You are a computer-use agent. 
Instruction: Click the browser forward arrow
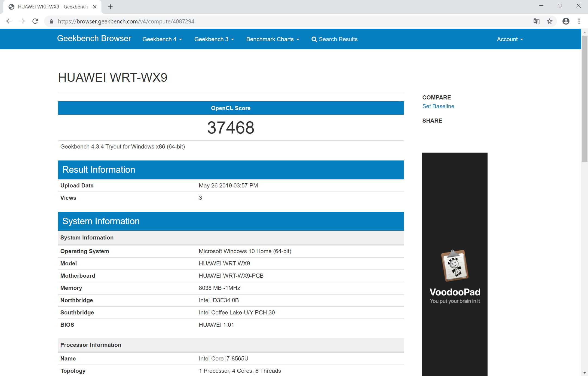pyautogui.click(x=22, y=21)
